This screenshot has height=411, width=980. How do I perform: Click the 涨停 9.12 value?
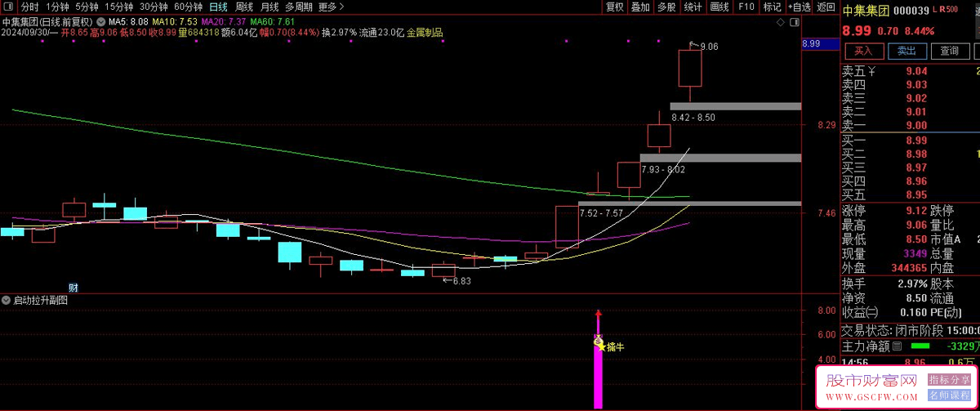coord(915,209)
